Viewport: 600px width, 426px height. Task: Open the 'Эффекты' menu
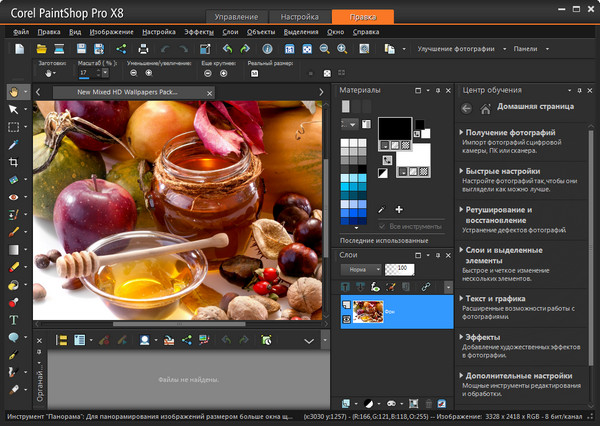point(198,32)
